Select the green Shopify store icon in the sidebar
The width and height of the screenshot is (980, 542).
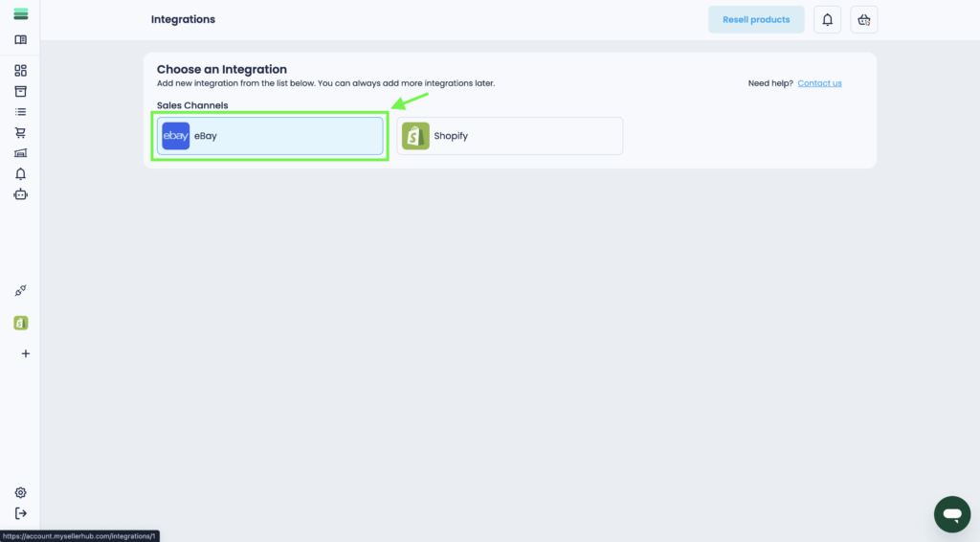pos(20,323)
